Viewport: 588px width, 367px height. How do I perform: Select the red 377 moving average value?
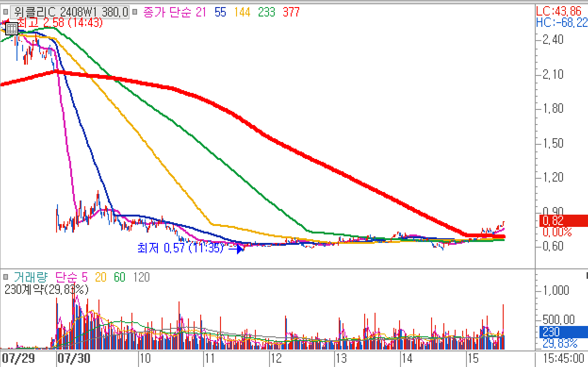click(291, 12)
